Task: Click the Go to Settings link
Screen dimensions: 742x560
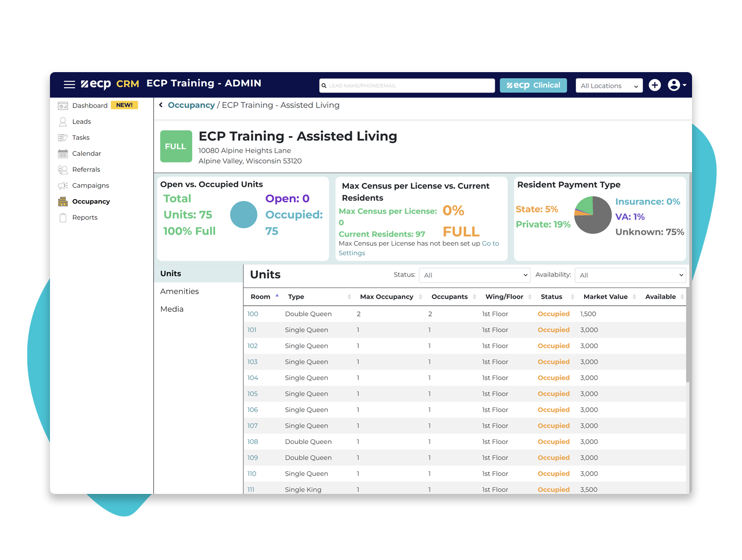Action: click(490, 243)
